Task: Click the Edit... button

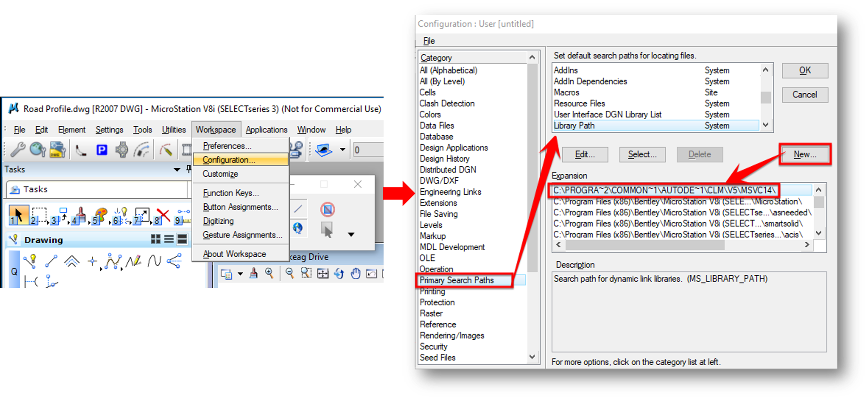Action: coord(585,155)
